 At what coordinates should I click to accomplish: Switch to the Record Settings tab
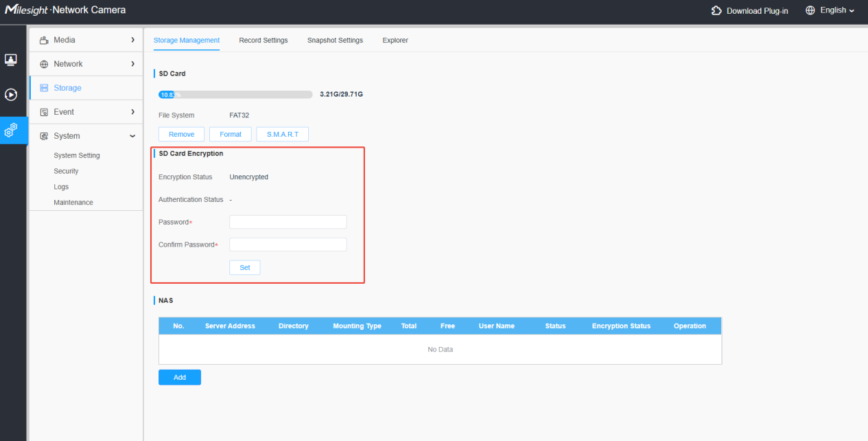click(x=263, y=41)
